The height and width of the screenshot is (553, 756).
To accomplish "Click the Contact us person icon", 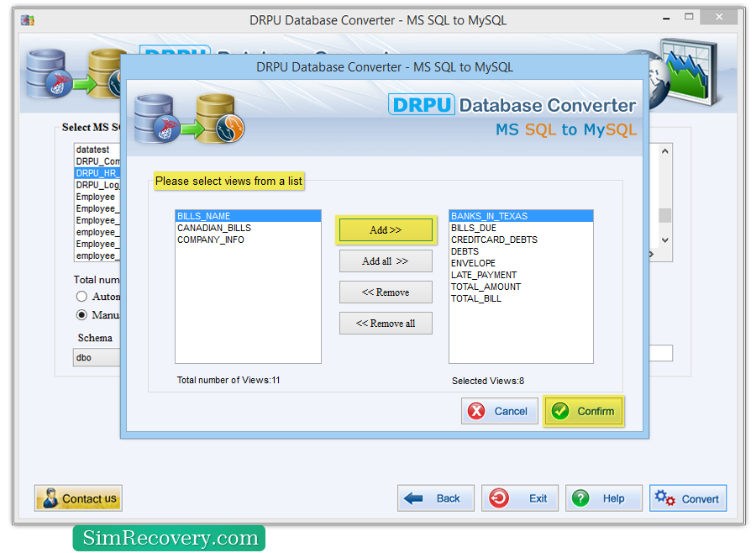I will click(x=50, y=498).
